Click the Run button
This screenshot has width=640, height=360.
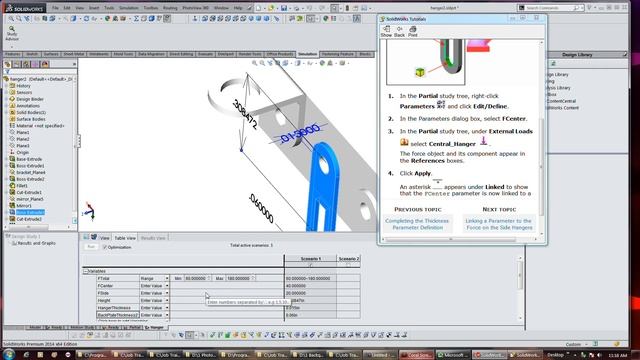(x=91, y=247)
